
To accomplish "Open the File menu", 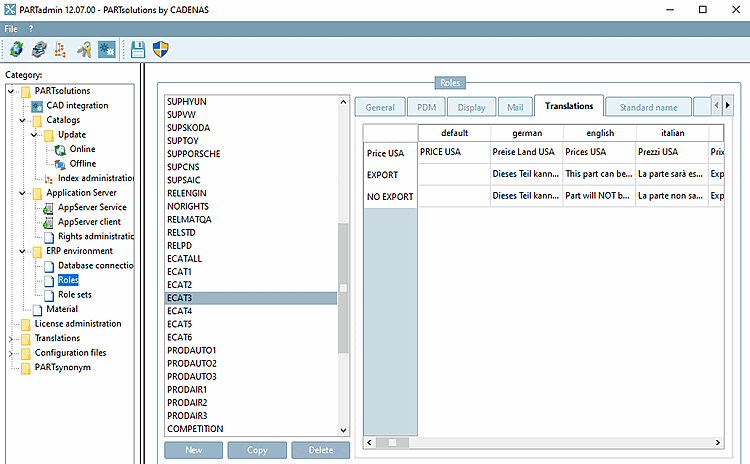I will click(11, 29).
